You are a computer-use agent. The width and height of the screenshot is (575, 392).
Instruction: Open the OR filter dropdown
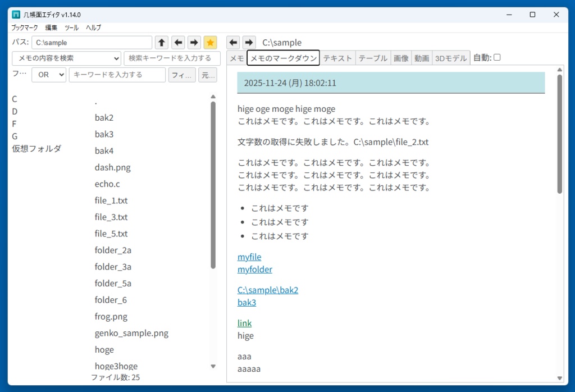(x=49, y=75)
